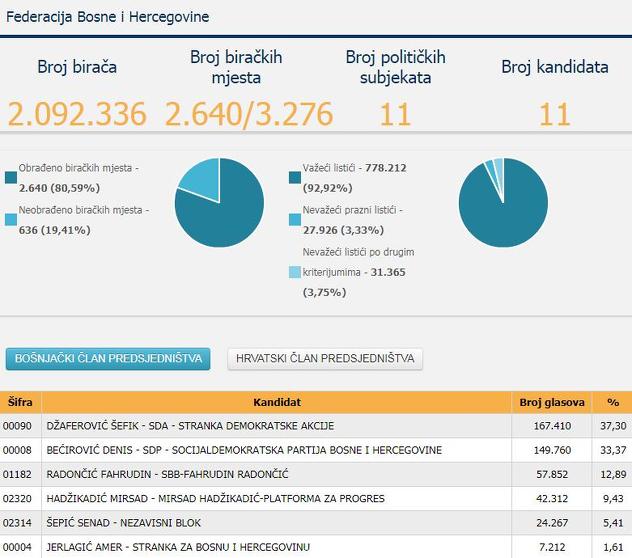Select the Bećirović Denis SDP row
This screenshot has width=632, height=558.
point(244,450)
